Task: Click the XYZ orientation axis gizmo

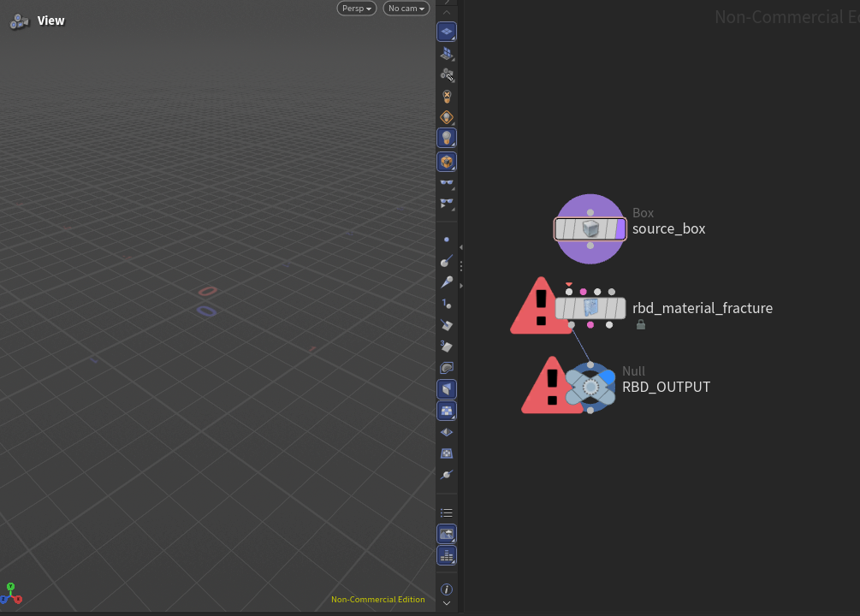Action: [x=11, y=594]
